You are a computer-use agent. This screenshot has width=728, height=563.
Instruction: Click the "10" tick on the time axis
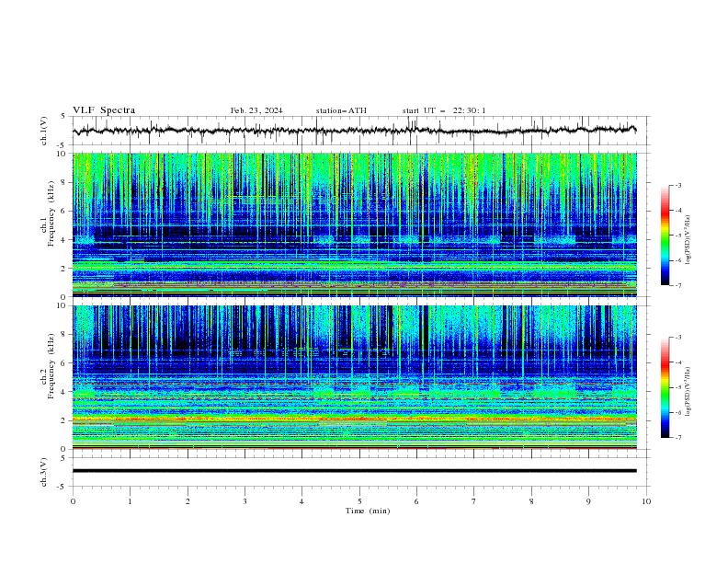tap(646, 501)
